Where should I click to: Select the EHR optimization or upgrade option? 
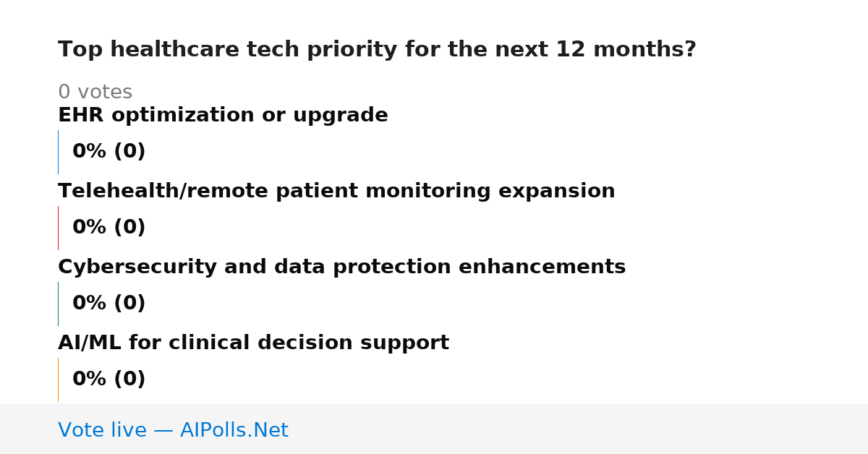tap(223, 116)
